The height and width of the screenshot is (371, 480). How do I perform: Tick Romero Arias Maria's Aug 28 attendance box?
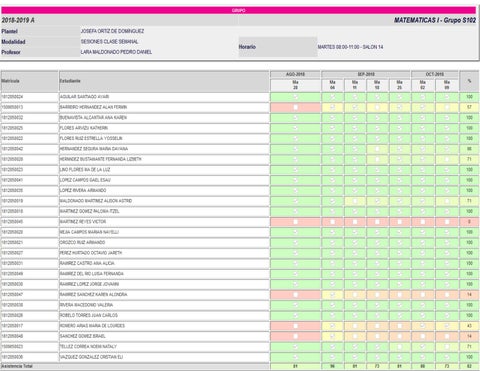click(295, 326)
